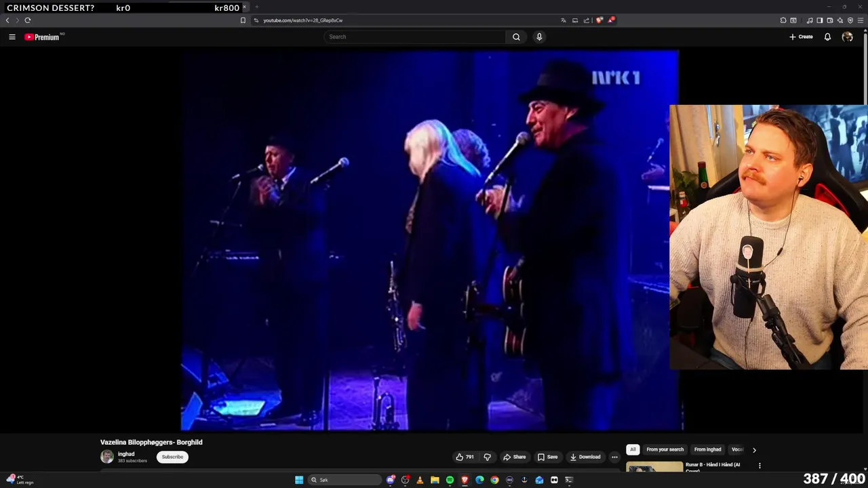Open the YouTube guide hamburger menu
Image resolution: width=868 pixels, height=488 pixels.
(x=12, y=37)
